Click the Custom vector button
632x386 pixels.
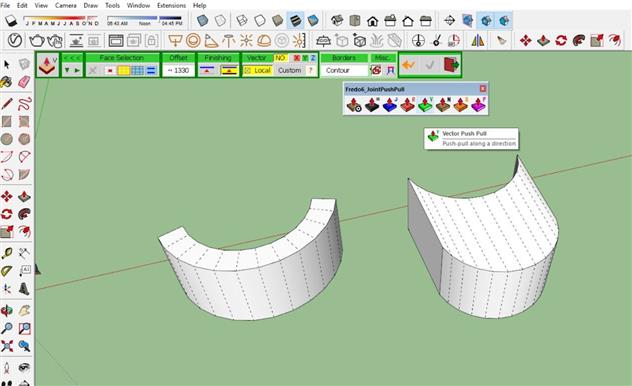click(289, 70)
